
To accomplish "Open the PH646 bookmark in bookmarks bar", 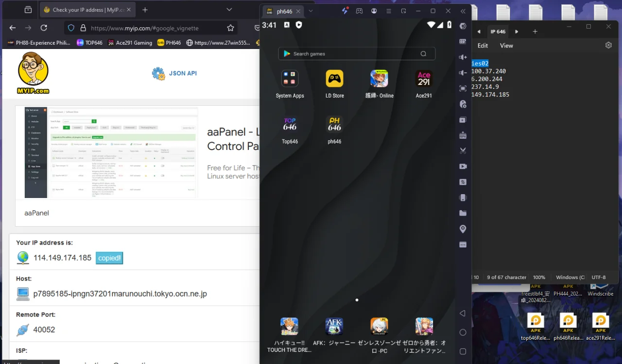I will [x=169, y=43].
